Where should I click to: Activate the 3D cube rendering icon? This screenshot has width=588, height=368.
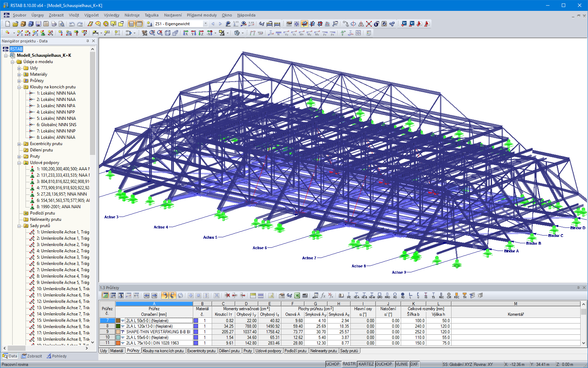tap(168, 33)
